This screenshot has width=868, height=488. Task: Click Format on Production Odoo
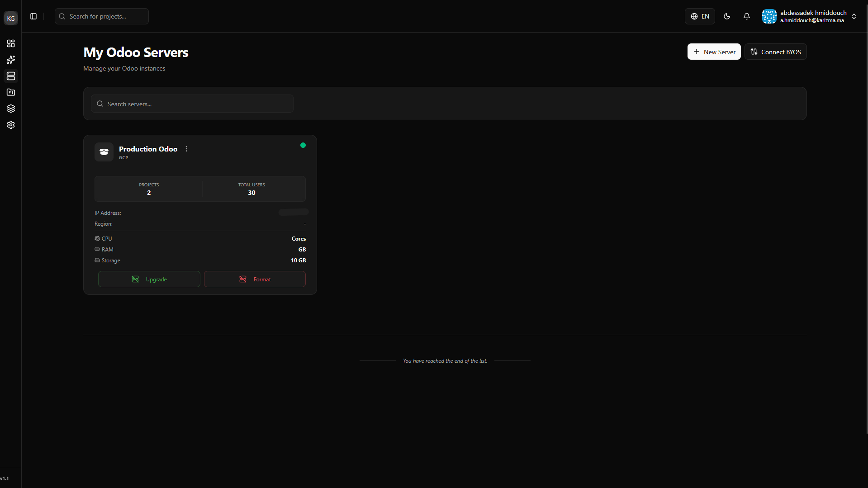click(255, 279)
